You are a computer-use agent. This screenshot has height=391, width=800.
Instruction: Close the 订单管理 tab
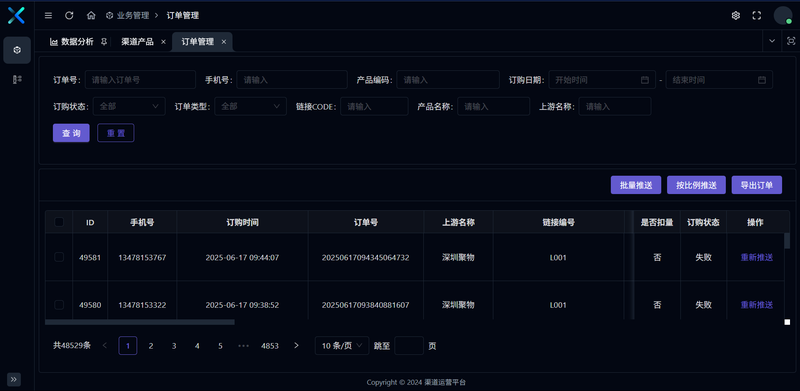pyautogui.click(x=223, y=42)
